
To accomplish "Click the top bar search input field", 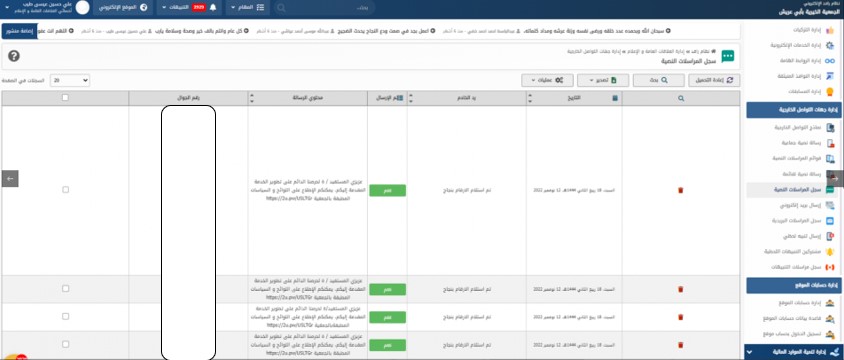I will (x=324, y=8).
